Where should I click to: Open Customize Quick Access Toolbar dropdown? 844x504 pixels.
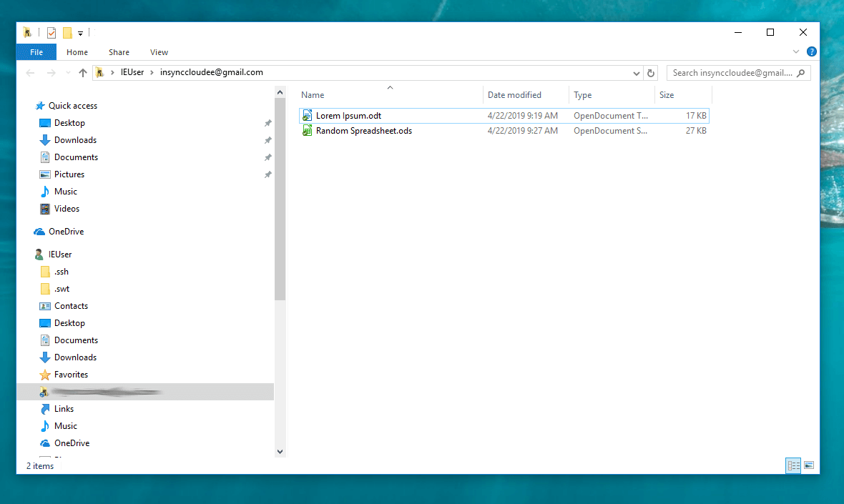pos(81,33)
